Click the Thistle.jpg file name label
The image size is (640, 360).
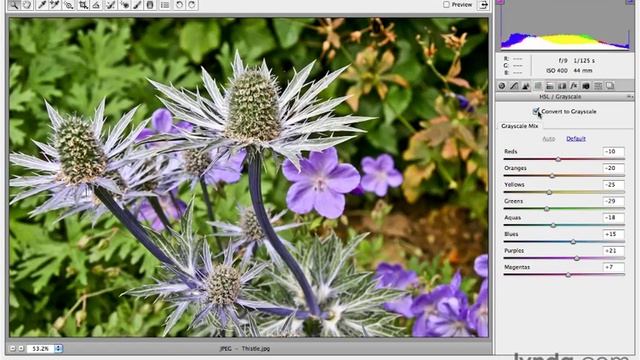[256, 349]
